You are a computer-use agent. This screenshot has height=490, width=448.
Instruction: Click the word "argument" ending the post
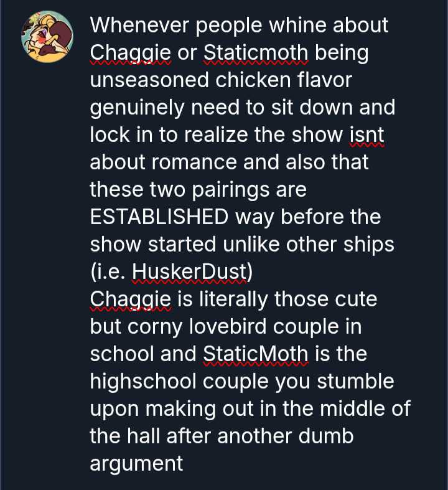click(136, 463)
